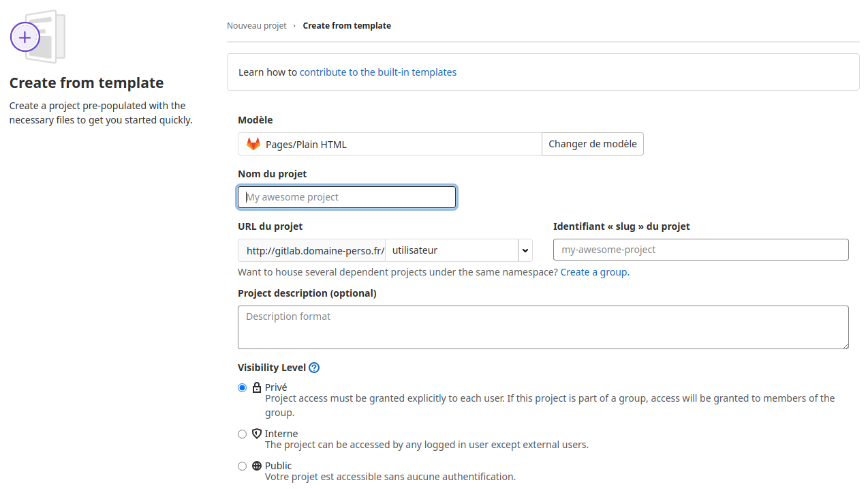Go to Nouveau projet breadcrumb
Image resolution: width=868 pixels, height=489 pixels.
(x=257, y=26)
